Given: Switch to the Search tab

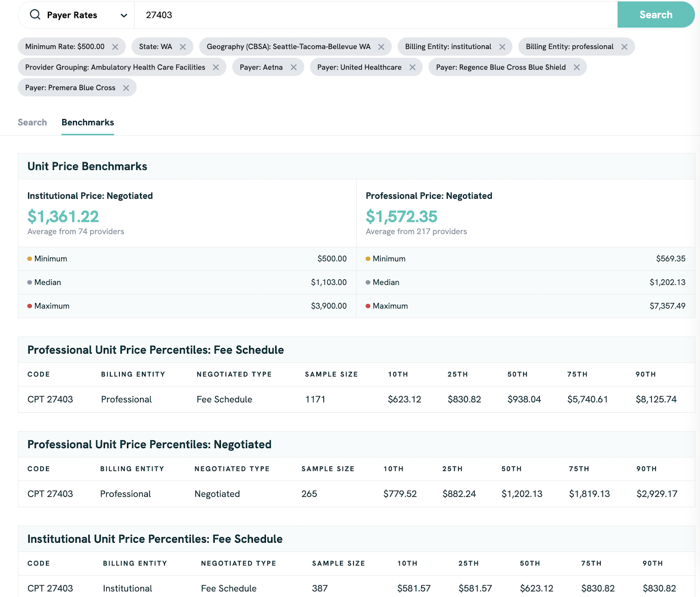Looking at the screenshot, I should tap(32, 123).
